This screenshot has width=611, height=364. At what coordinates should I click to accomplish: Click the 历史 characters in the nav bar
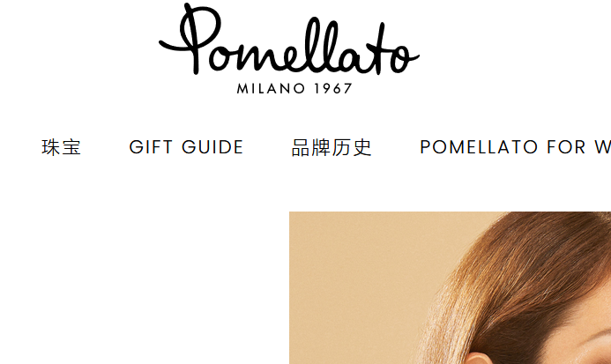click(x=352, y=147)
